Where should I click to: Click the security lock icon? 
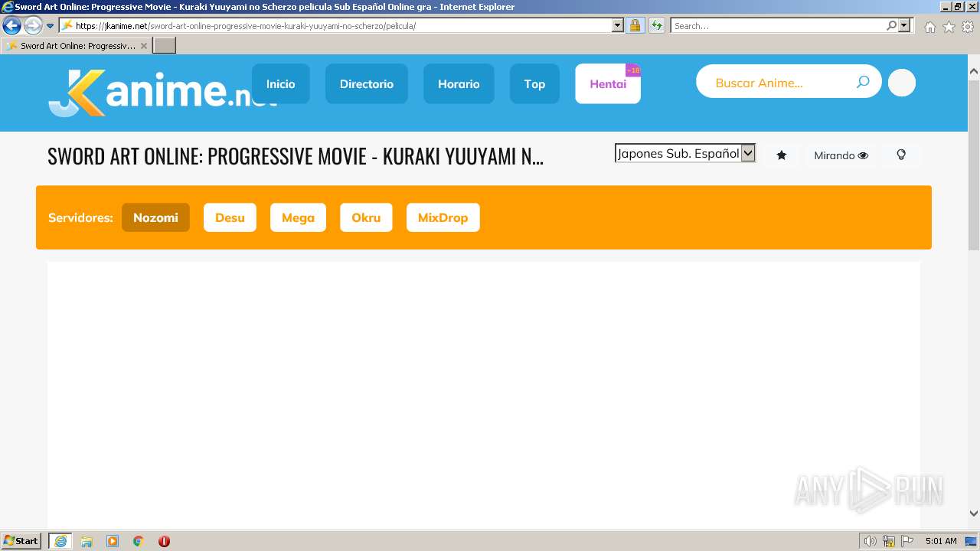click(x=635, y=25)
